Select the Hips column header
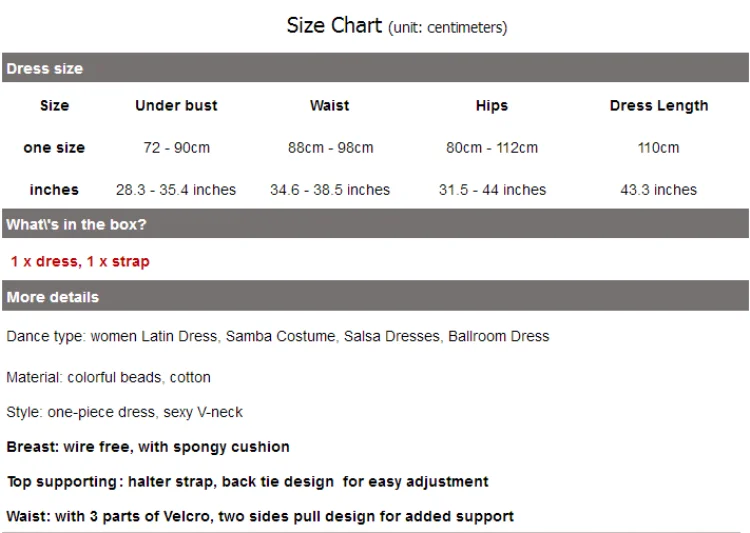 click(491, 106)
